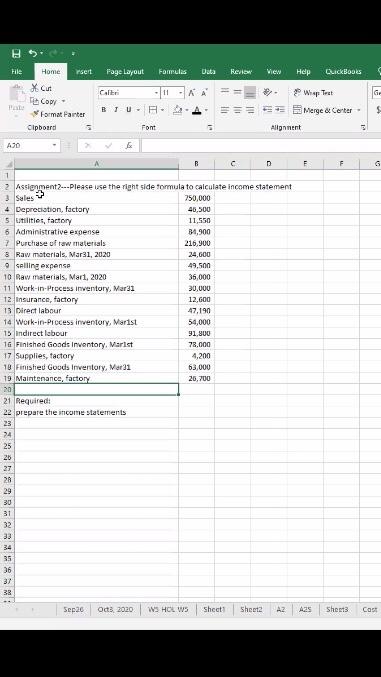Open the borders dropdown arrow
Image resolution: width=381 pixels, height=677 pixels.
click(162, 110)
